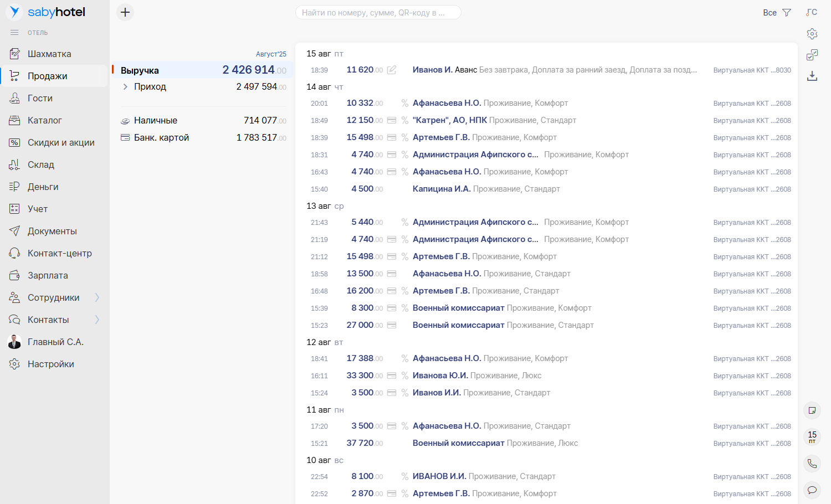Click the download icon on right panel

812,76
